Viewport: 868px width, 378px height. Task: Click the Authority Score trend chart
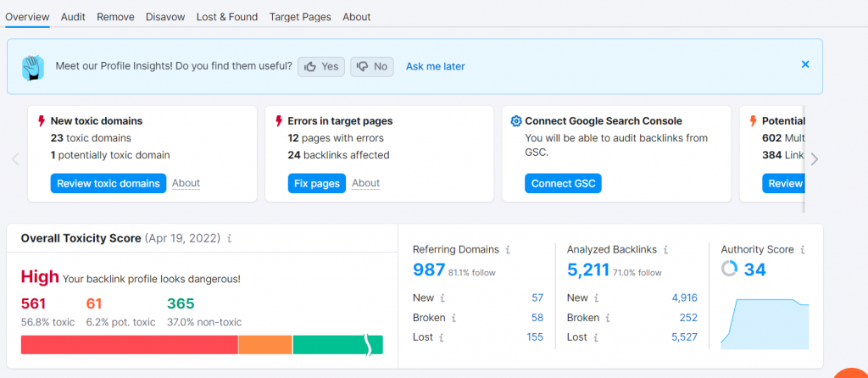(x=765, y=324)
